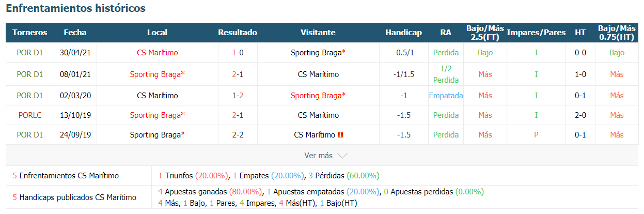
Task: Click the 1/2 Perdida RA cell
Action: pyautogui.click(x=446, y=74)
